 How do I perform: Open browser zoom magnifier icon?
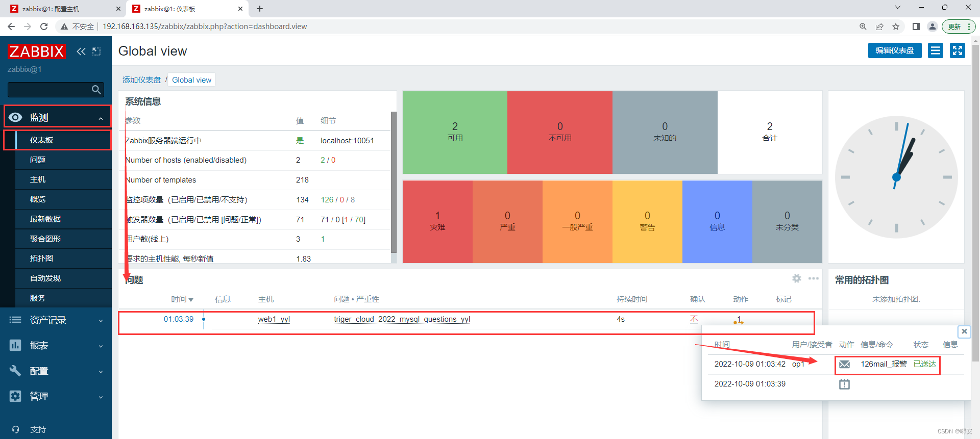tap(863, 27)
